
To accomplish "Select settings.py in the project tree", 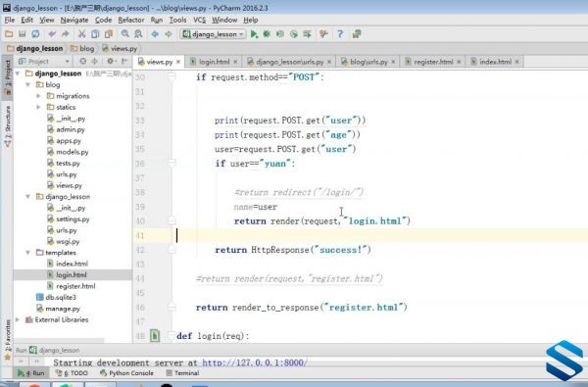I will click(73, 219).
